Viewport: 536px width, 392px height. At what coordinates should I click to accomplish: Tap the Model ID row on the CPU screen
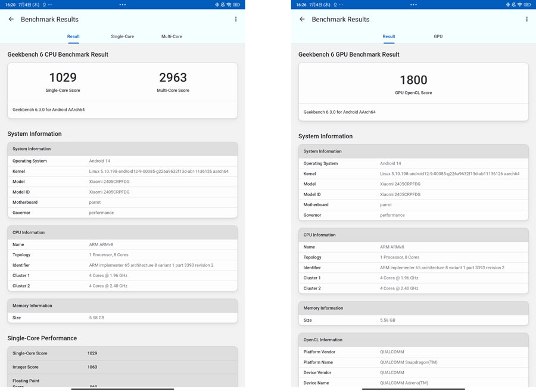click(x=122, y=192)
